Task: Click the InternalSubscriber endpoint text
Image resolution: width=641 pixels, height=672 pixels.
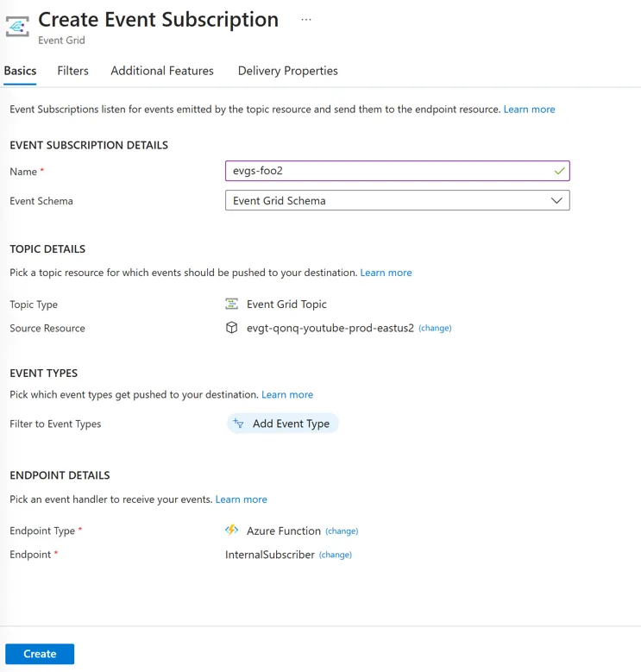Action: (270, 555)
